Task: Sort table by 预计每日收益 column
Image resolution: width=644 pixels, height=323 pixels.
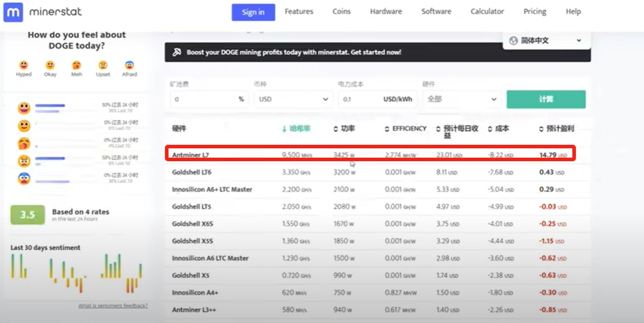Action: [x=457, y=131]
